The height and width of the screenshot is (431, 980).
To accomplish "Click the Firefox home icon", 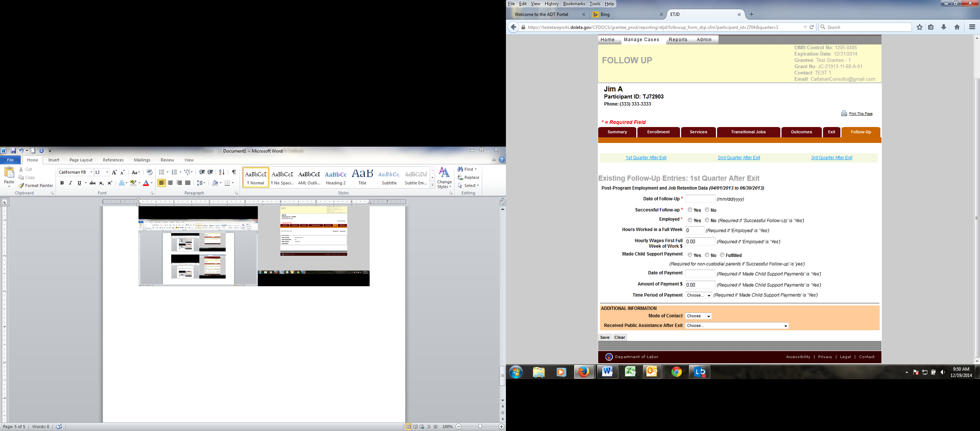I will click(x=957, y=27).
